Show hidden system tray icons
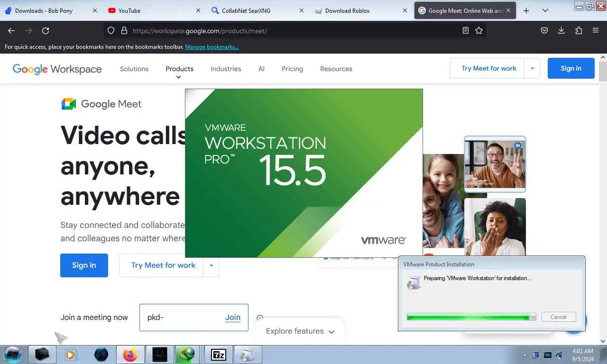The width and height of the screenshot is (607, 364). click(x=524, y=355)
